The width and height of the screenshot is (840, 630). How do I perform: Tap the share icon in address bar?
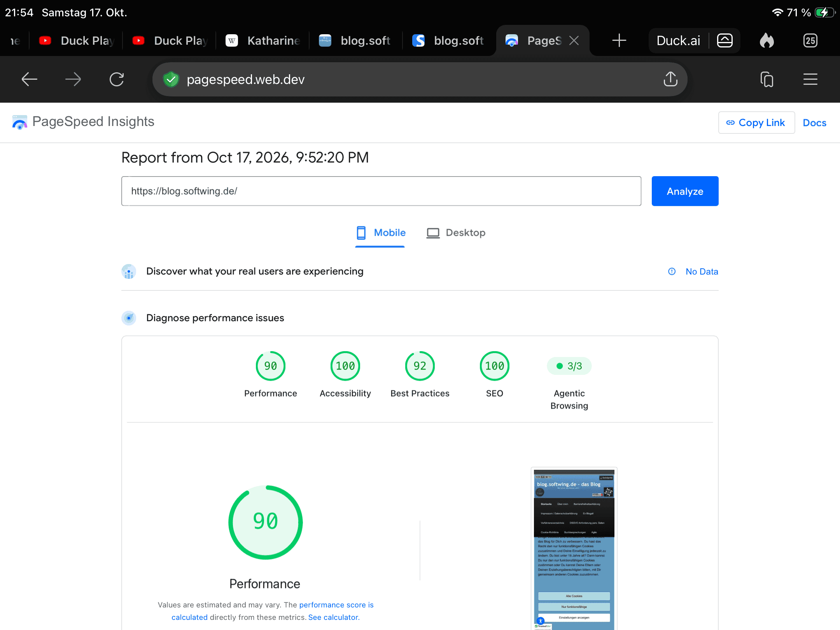(x=670, y=79)
